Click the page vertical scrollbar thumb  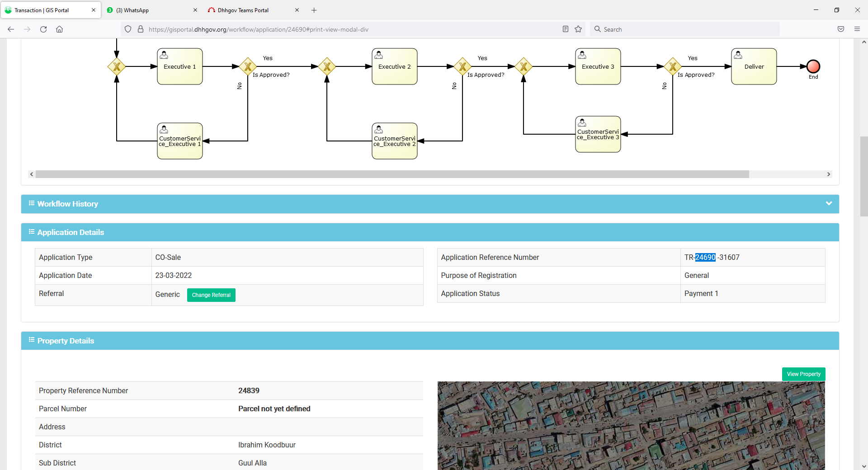(864, 176)
